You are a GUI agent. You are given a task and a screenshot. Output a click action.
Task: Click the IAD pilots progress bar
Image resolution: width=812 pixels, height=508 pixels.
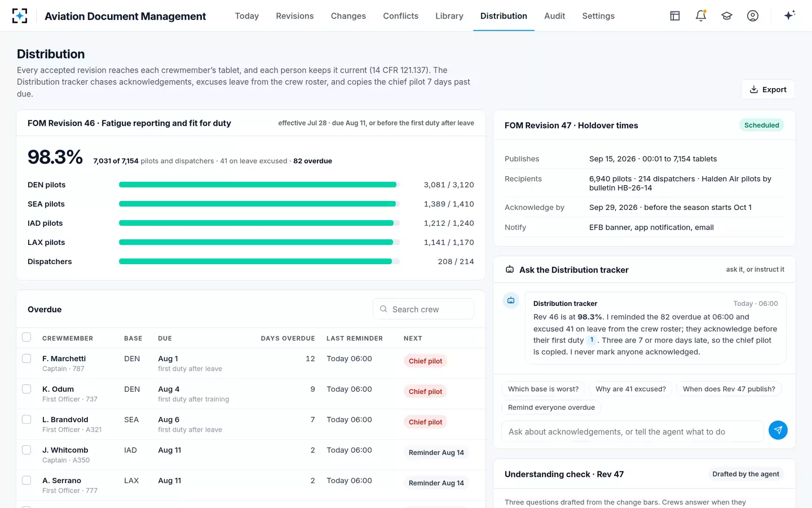click(x=259, y=223)
